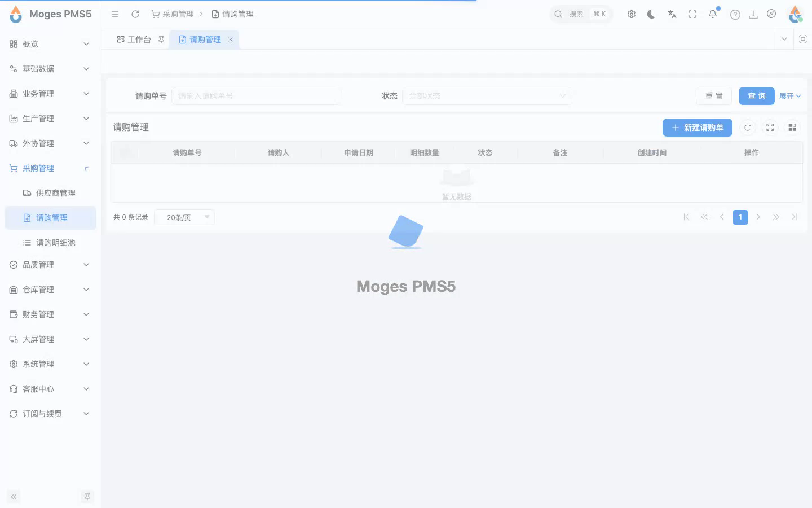This screenshot has width=812, height=508.
Task: Enter fullscreen via header icon
Action: (692, 14)
